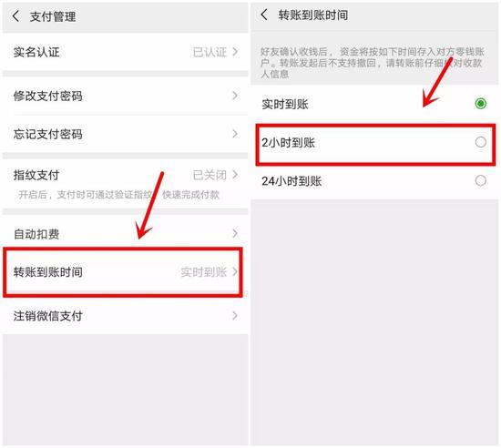Click the chevron on 修改支付密码 row

[235, 96]
